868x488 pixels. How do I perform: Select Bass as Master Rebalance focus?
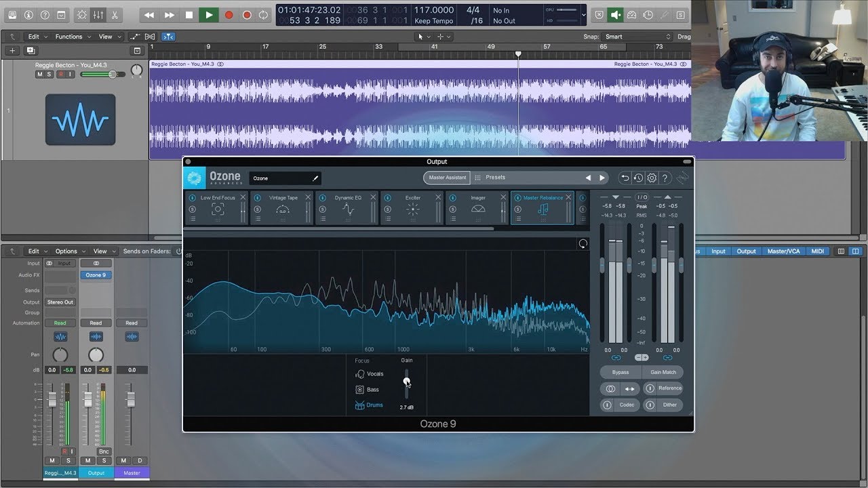pos(368,390)
